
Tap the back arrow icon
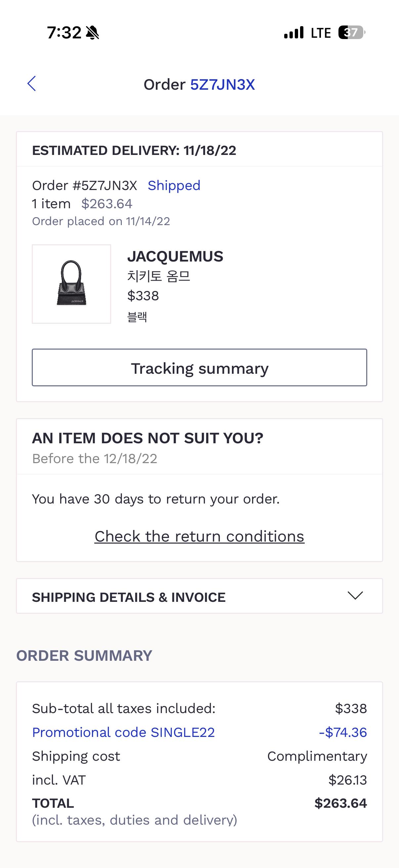pos(32,84)
